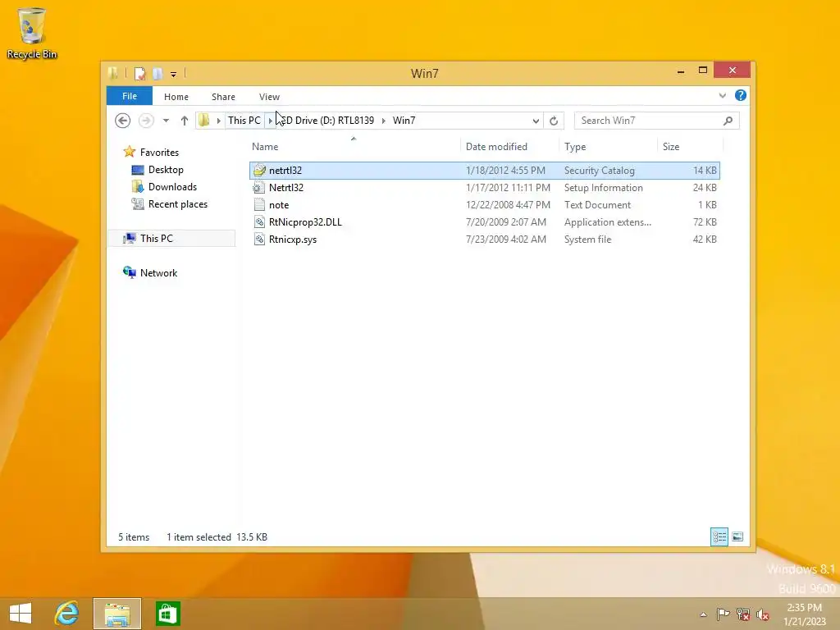This screenshot has width=840, height=630.
Task: Open Downloads in the navigation pane
Action: (x=172, y=186)
